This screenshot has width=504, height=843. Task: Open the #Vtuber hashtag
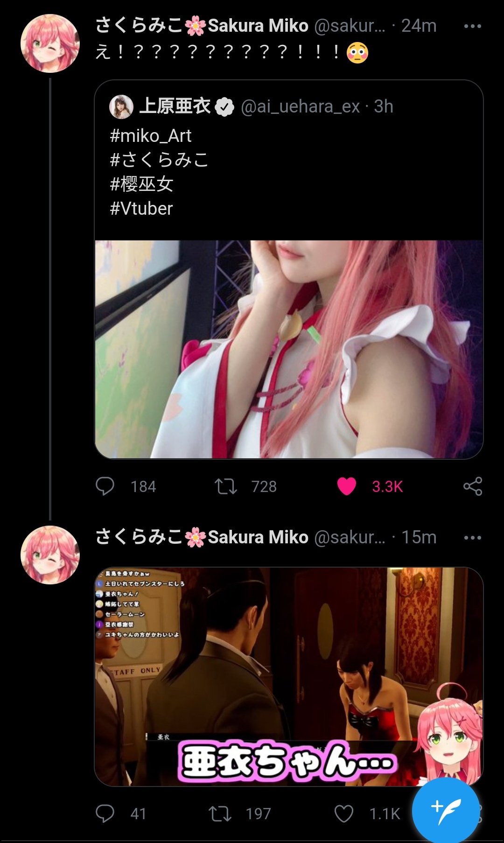tap(141, 209)
